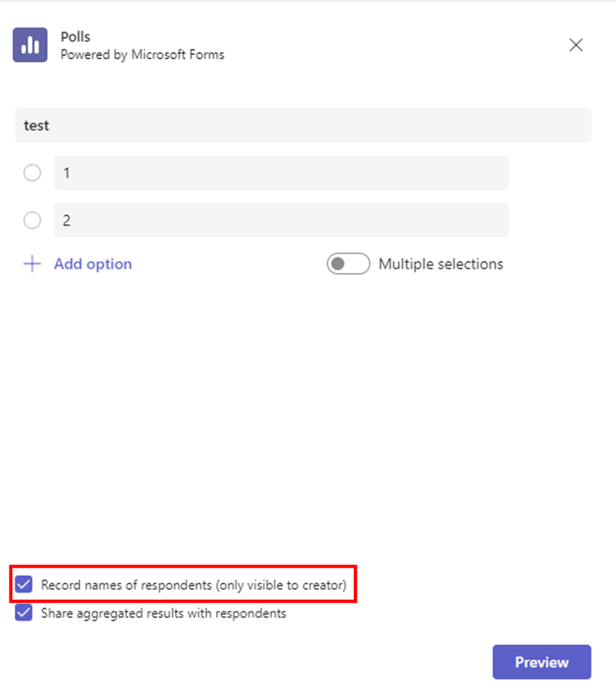616x682 pixels.
Task: Click the Multiple selections slider knob
Action: pos(338,263)
